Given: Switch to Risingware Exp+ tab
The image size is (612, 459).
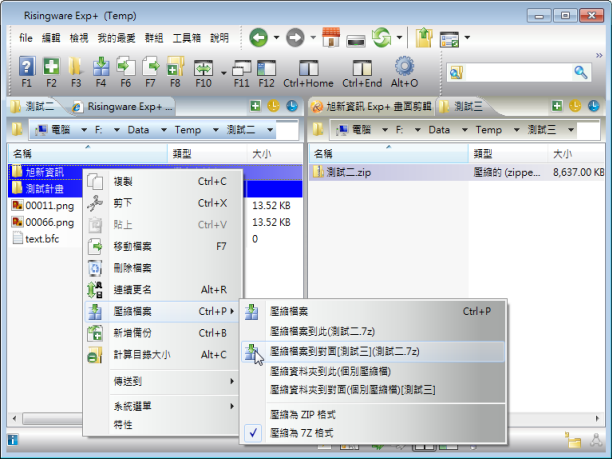Looking at the screenshot, I should (x=123, y=107).
